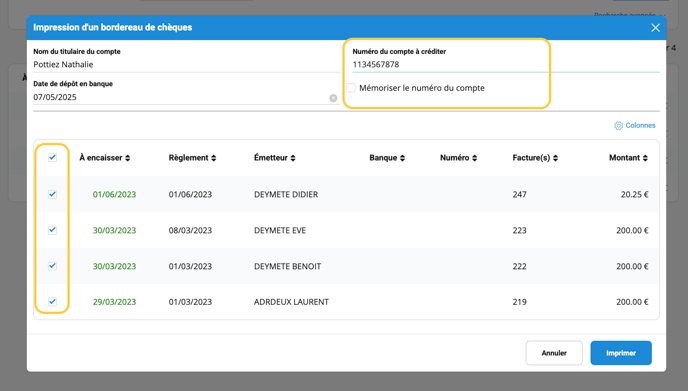Sort by Numéro column arrows

pos(474,158)
